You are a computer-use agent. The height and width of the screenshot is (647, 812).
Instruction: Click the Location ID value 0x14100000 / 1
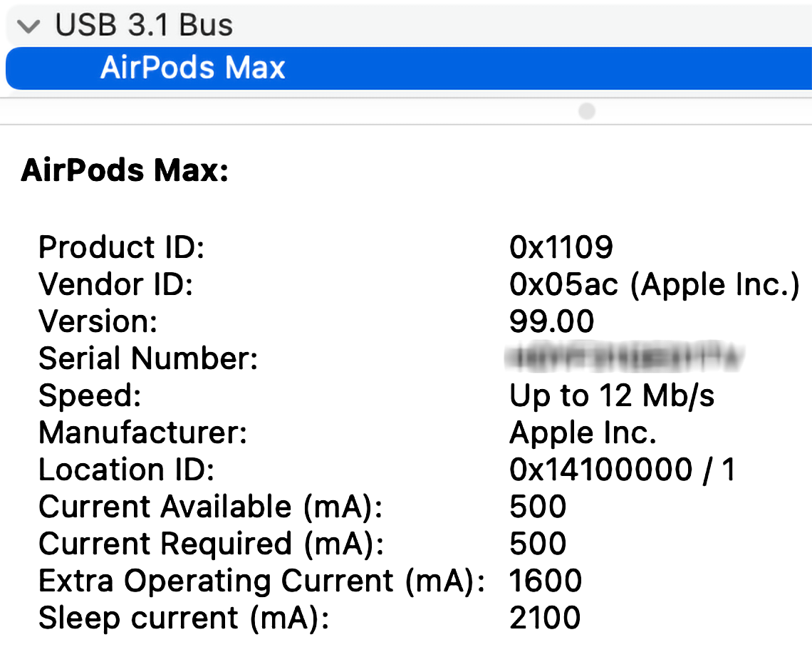pyautogui.click(x=623, y=470)
